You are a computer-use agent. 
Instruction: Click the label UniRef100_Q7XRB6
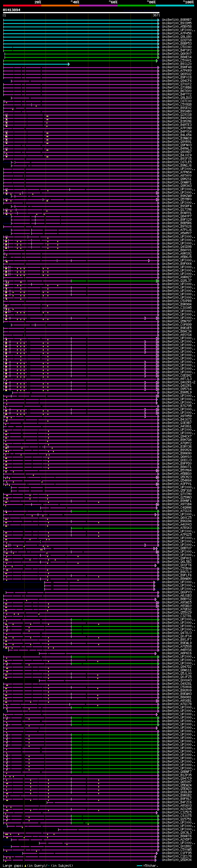(177, 88)
